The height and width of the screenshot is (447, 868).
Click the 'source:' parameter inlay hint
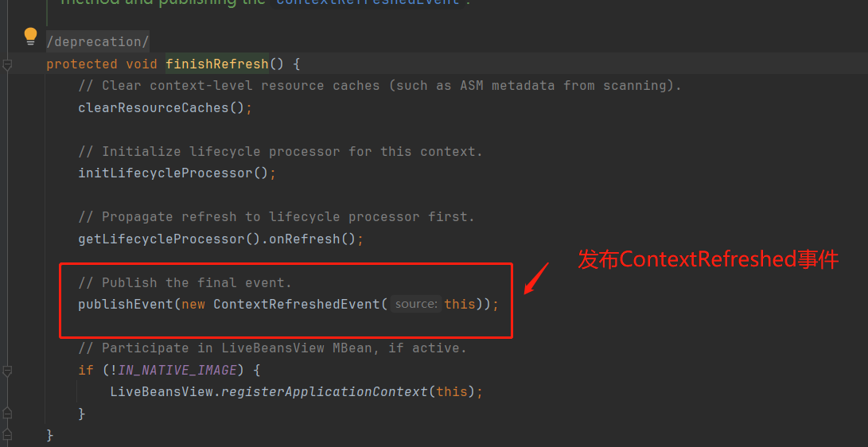(x=415, y=304)
